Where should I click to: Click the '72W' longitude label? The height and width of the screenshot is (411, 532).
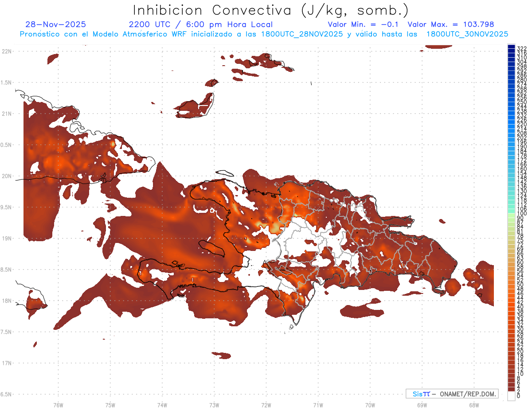point(266,405)
